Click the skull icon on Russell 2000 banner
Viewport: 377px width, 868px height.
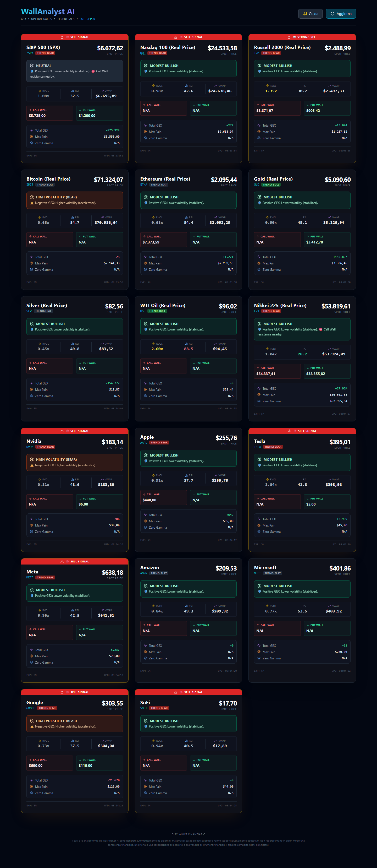tap(294, 37)
